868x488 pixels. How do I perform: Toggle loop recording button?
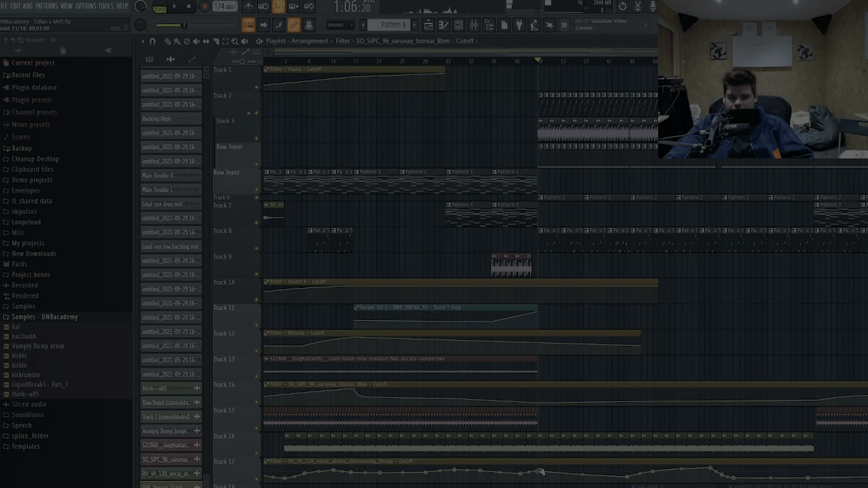tap(309, 6)
